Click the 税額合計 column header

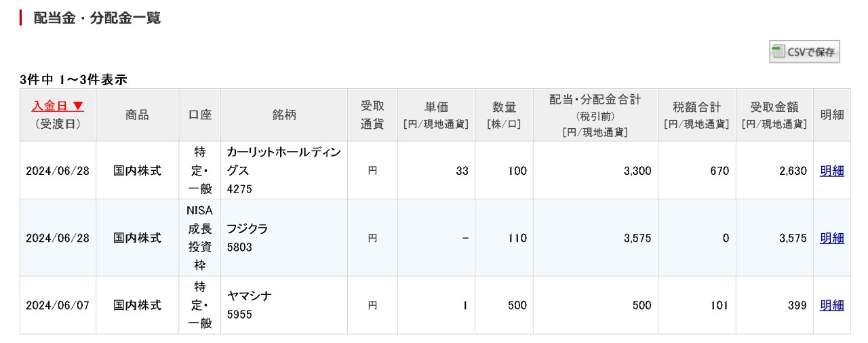point(696,115)
